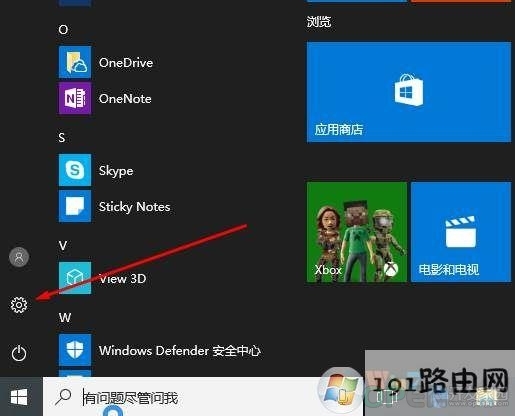Click the letter S group header
The width and height of the screenshot is (515, 416).
62,137
